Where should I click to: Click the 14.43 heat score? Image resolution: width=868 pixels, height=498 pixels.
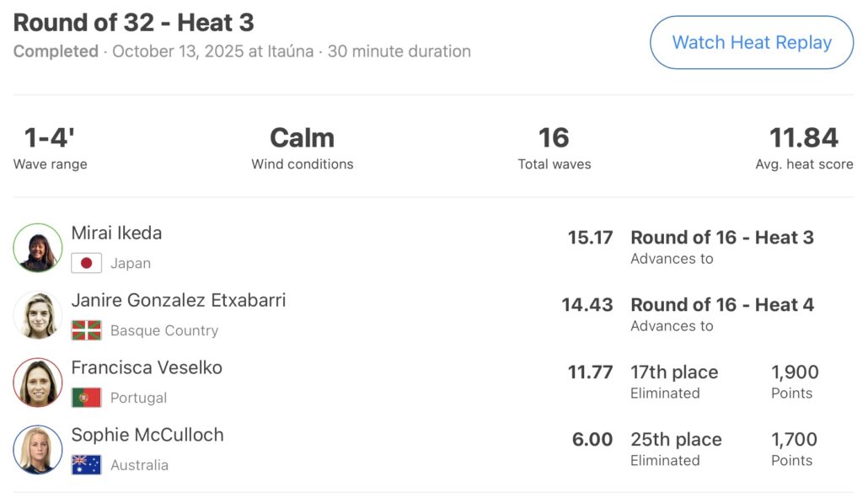[587, 305]
